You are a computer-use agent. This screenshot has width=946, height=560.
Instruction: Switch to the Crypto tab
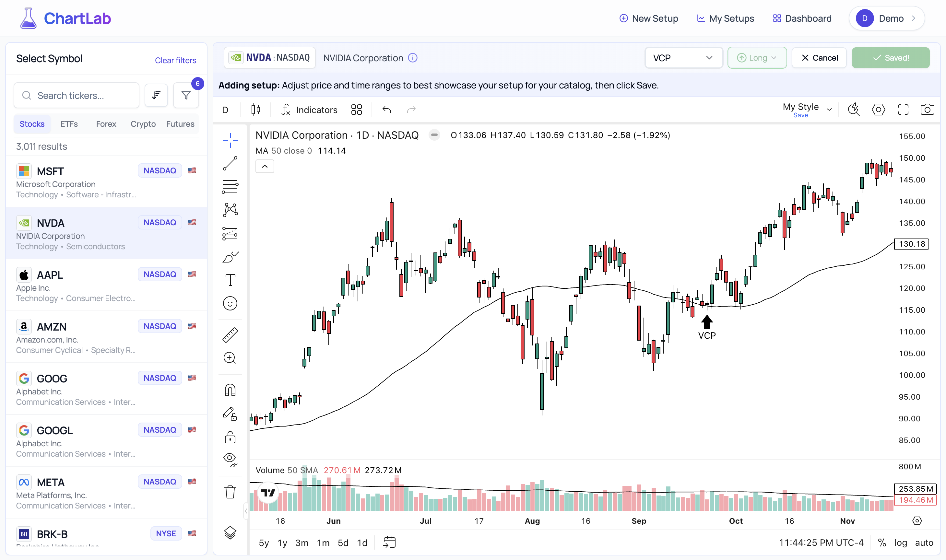(x=143, y=124)
